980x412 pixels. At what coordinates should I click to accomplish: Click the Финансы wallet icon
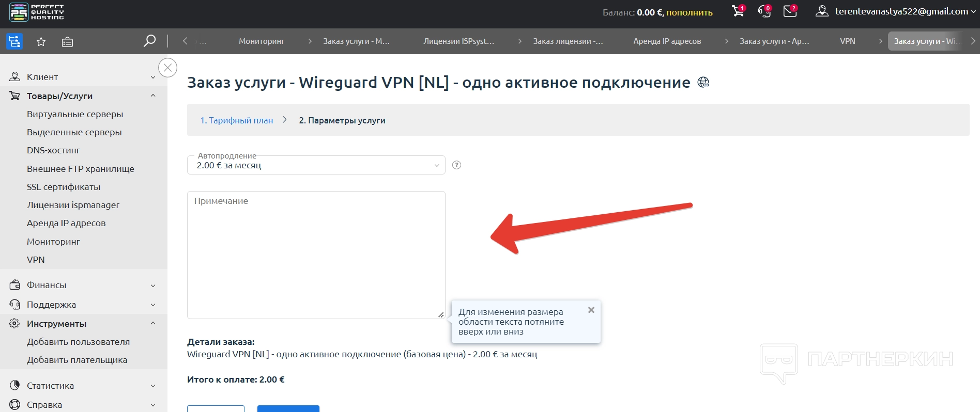15,285
